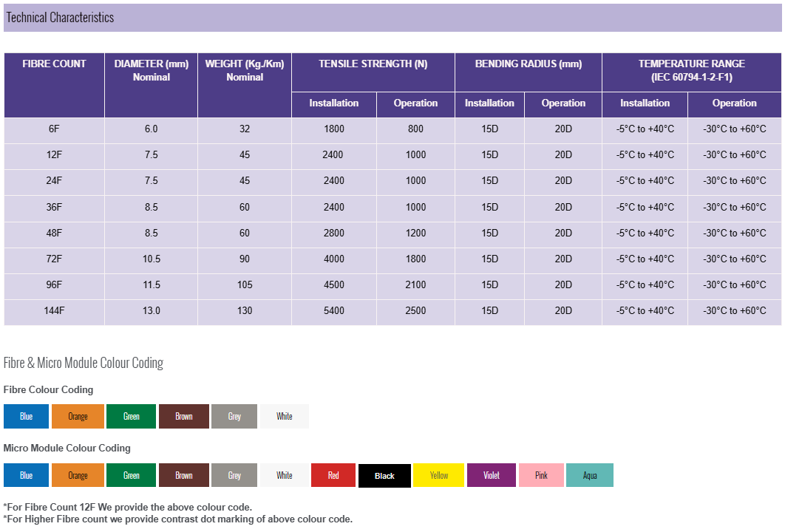This screenshot has width=785, height=532.
Task: Select White swatch under Micro Module Colour Coding
Action: pos(285,475)
